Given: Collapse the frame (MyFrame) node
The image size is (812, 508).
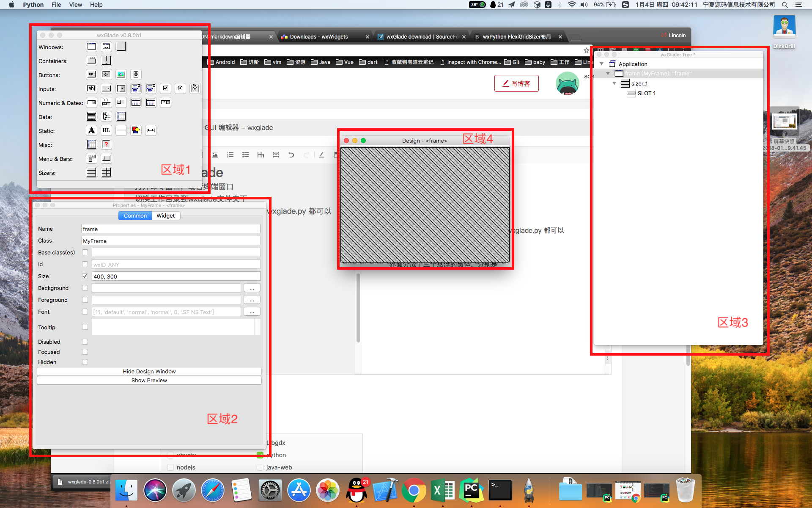Looking at the screenshot, I should coord(608,74).
